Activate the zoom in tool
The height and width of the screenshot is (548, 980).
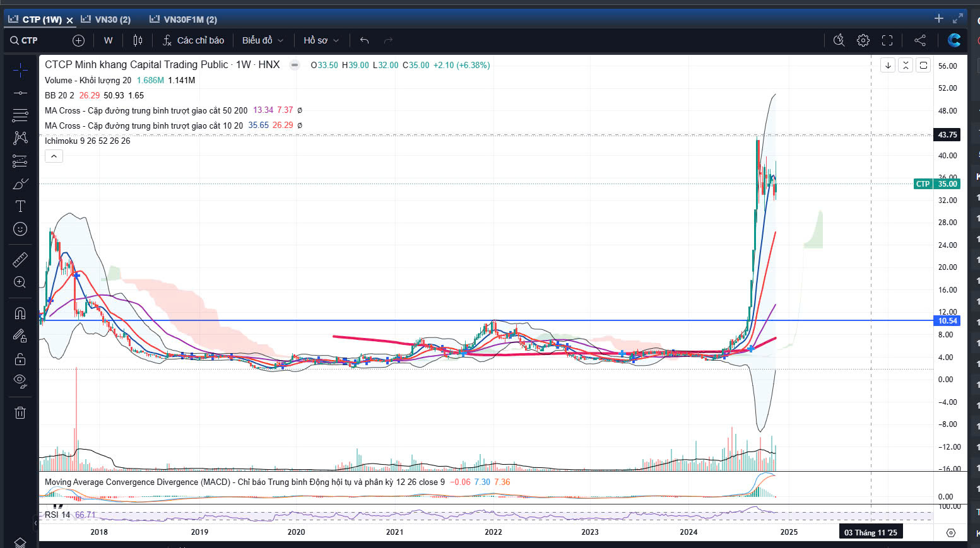click(20, 282)
